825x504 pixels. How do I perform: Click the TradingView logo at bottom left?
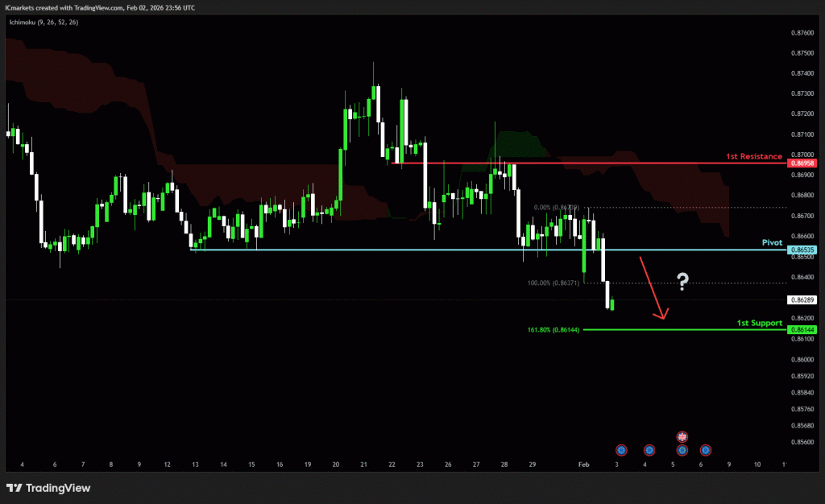click(48, 488)
